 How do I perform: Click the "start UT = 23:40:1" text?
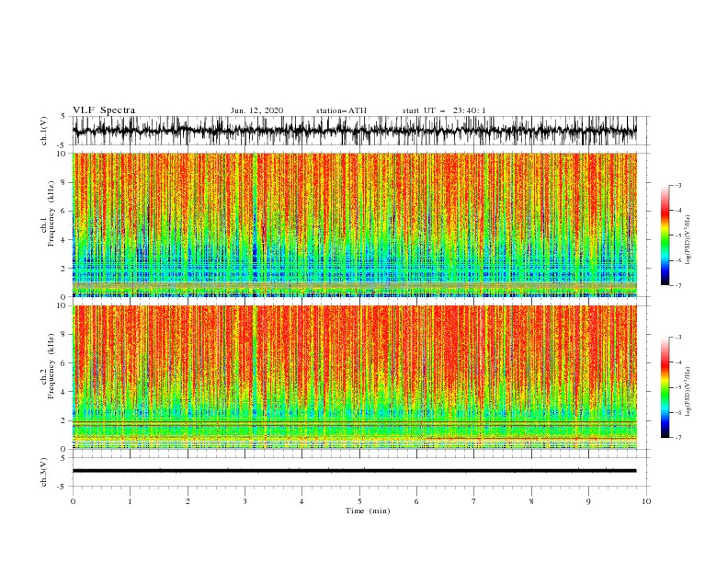click(444, 110)
